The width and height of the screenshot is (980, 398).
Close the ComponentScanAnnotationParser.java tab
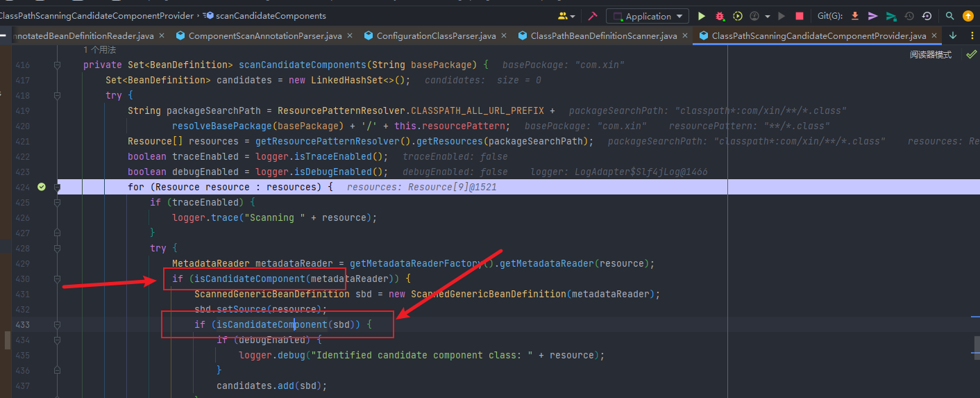tap(350, 35)
